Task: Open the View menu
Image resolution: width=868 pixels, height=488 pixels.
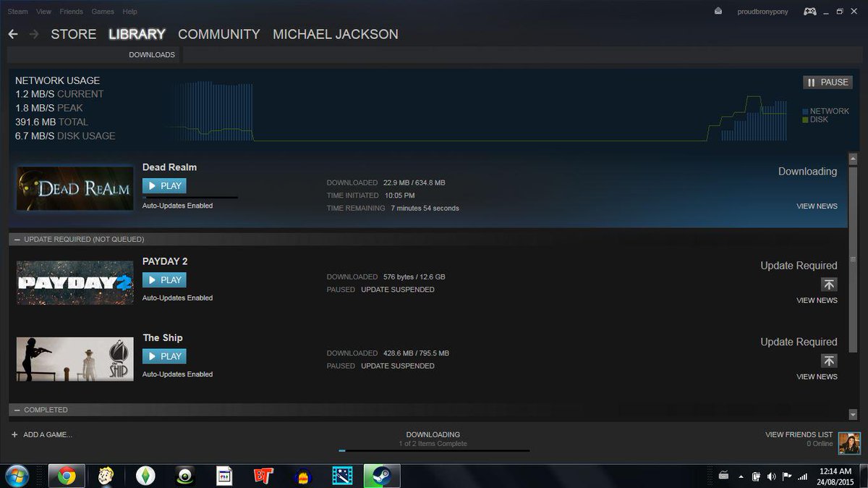Action: point(43,12)
